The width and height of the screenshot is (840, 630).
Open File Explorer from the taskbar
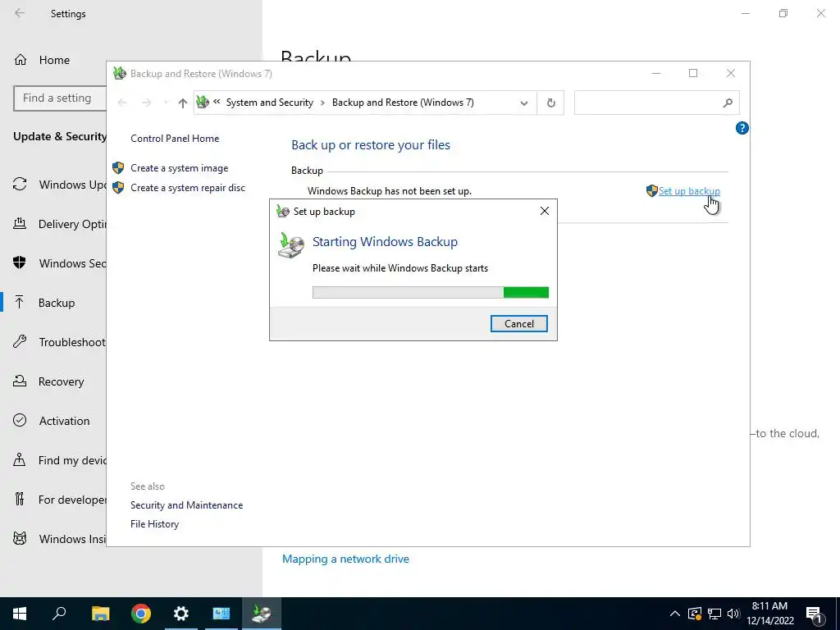[100, 614]
